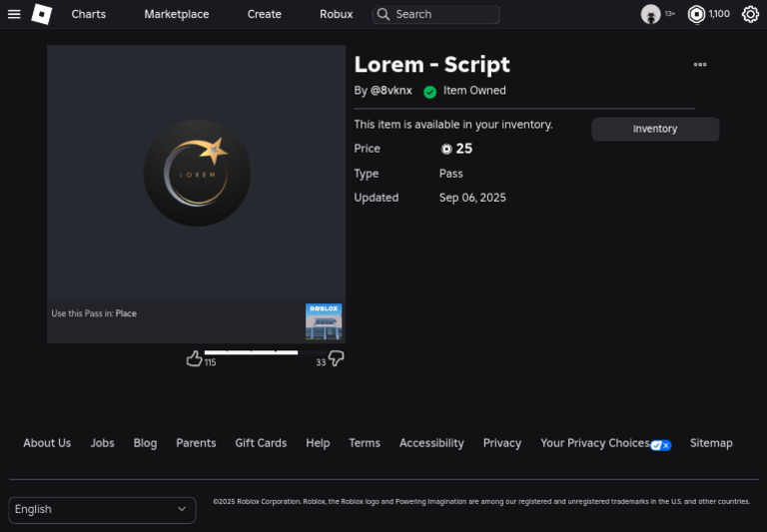Click the Lorem - Script title
Viewport: 767px width, 532px height.
[x=431, y=65]
